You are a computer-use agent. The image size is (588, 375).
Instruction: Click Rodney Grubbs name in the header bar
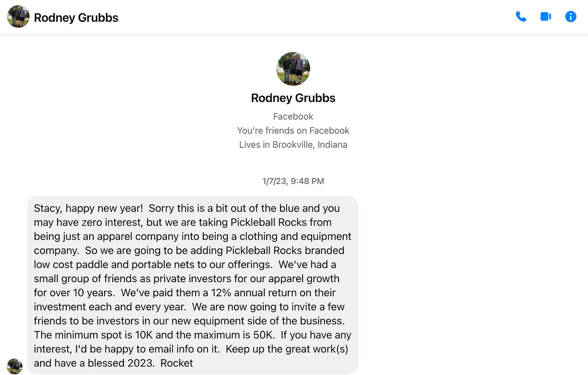(76, 18)
